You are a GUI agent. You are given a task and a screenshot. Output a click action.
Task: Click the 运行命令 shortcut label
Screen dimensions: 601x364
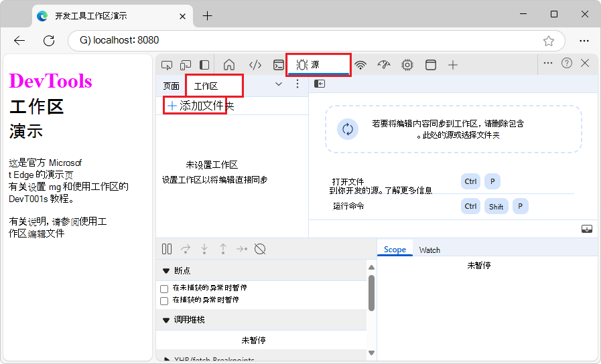click(348, 206)
